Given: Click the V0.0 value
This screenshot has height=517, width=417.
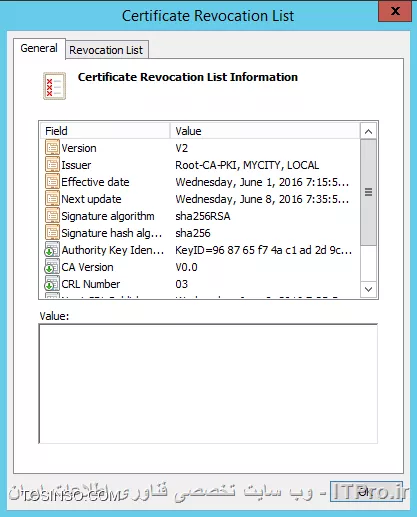Looking at the screenshot, I should (186, 267).
